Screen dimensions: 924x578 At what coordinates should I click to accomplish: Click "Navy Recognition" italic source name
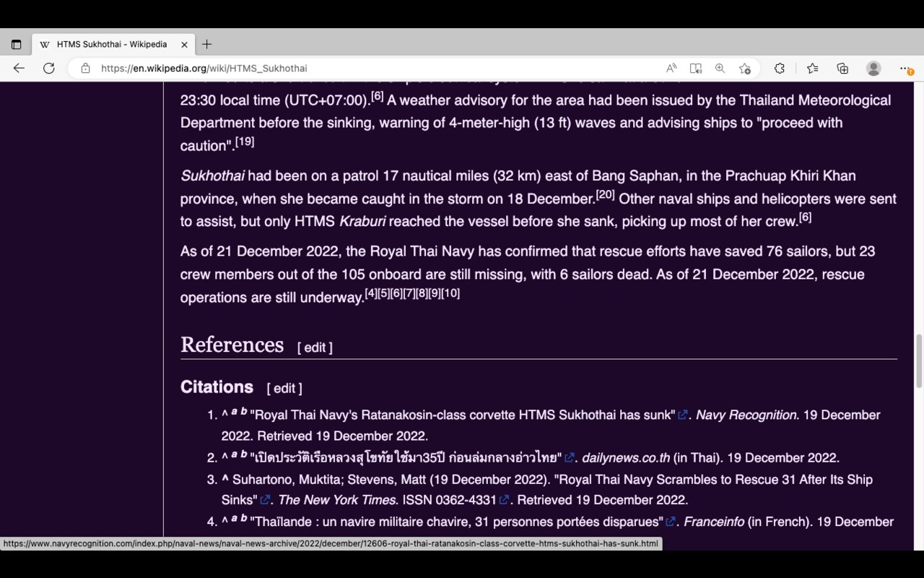tap(746, 415)
